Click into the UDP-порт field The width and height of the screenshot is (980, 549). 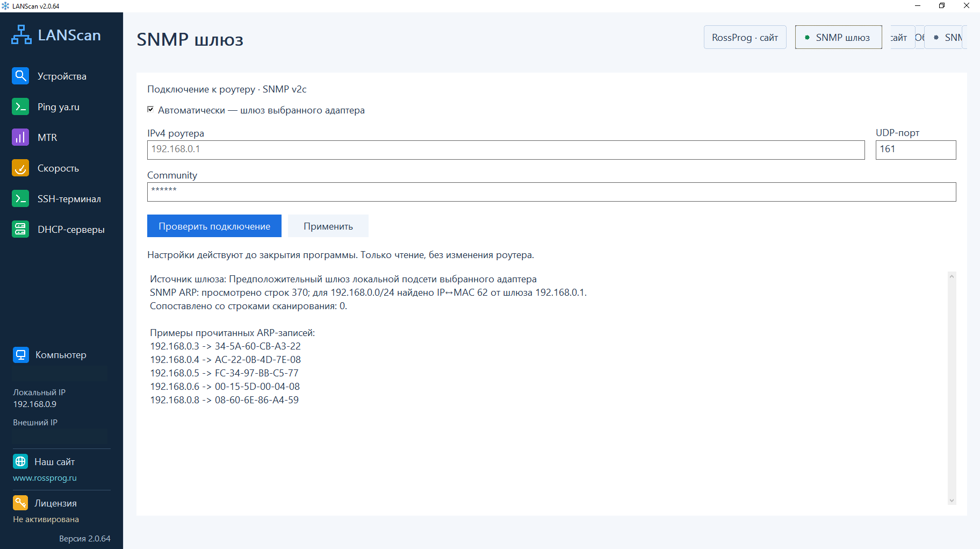click(916, 149)
